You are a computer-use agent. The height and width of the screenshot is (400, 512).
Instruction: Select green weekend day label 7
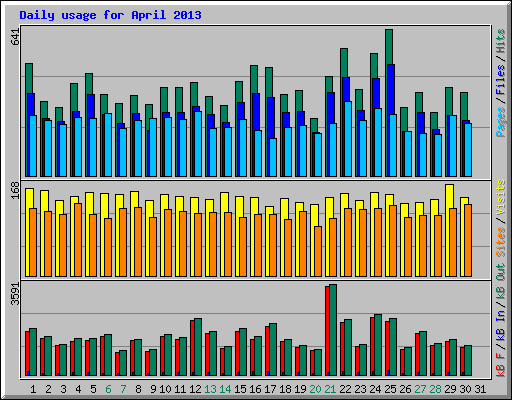click(123, 389)
